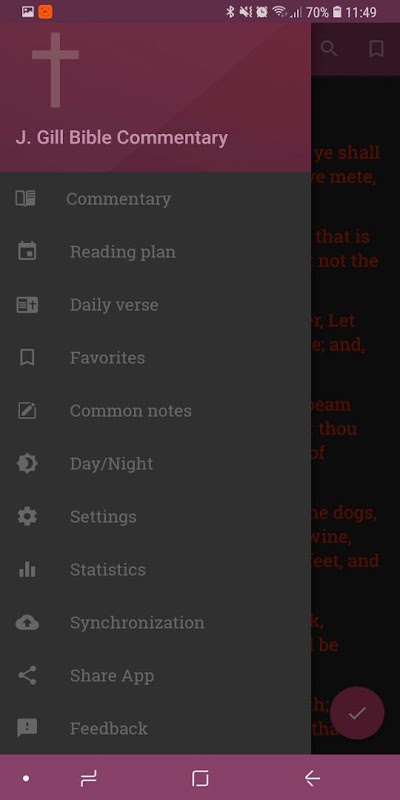The image size is (400, 800).
Task: Tap the bookmark icon in top bar
Action: click(377, 49)
